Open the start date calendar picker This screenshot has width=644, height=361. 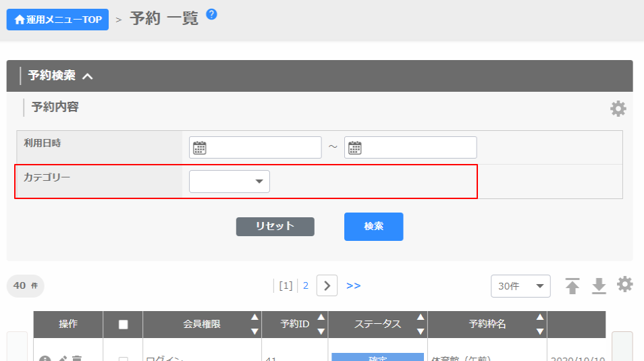(199, 148)
